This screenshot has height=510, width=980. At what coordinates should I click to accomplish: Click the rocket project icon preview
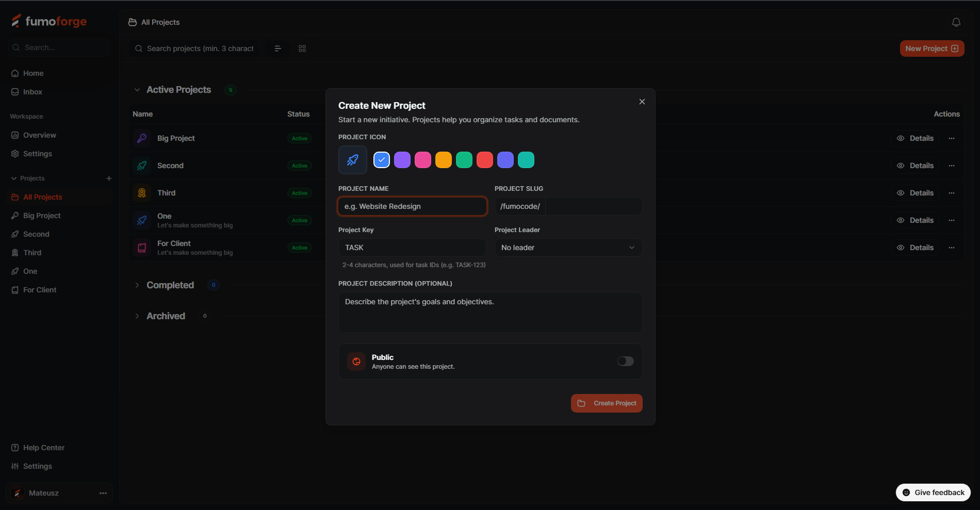(x=353, y=160)
